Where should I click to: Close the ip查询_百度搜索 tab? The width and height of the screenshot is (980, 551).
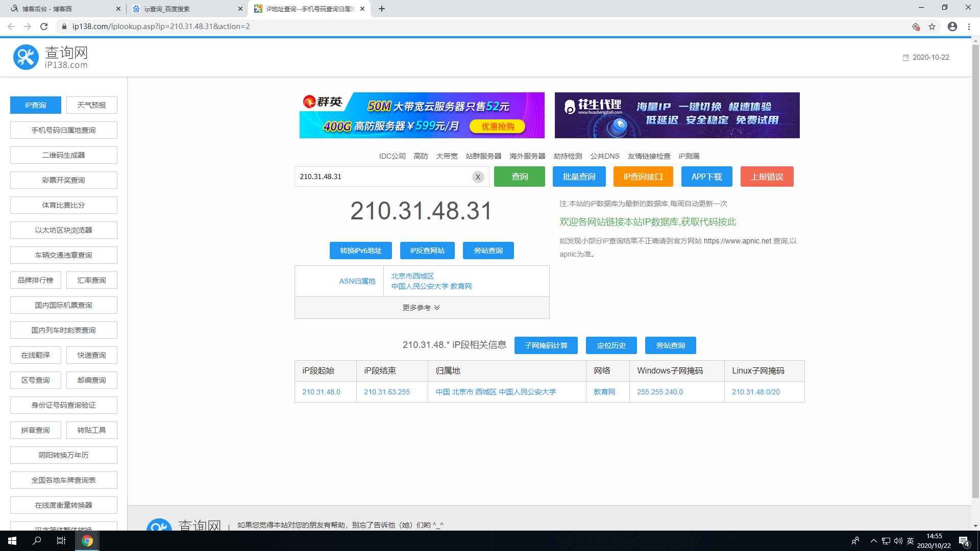[240, 9]
